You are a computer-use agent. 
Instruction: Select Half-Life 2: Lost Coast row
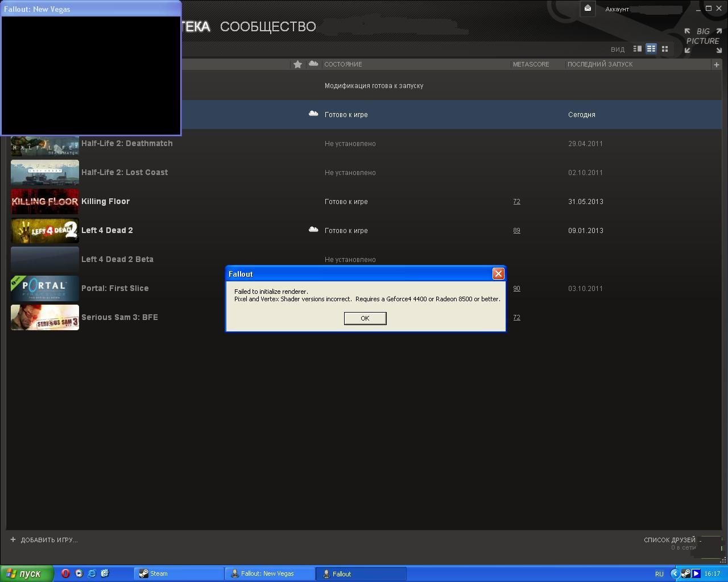click(x=364, y=172)
